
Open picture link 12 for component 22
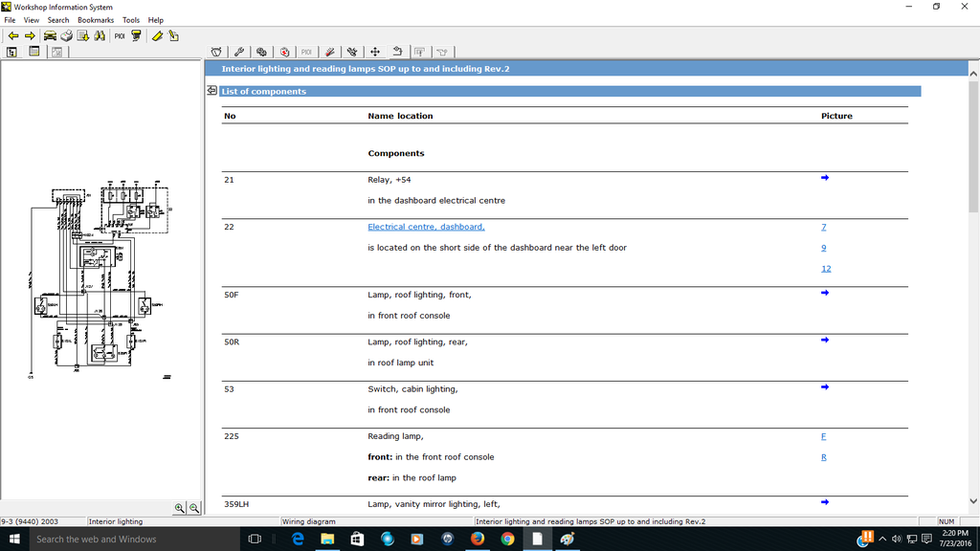825,269
